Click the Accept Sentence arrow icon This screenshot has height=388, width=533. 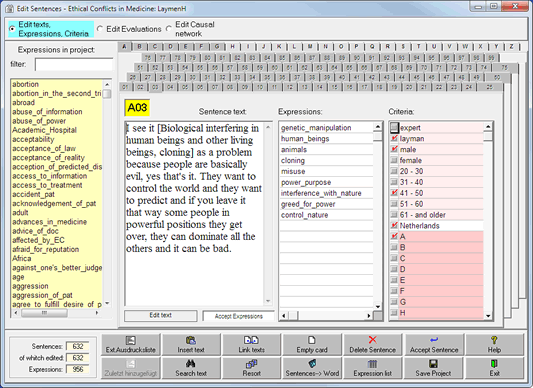click(x=434, y=340)
